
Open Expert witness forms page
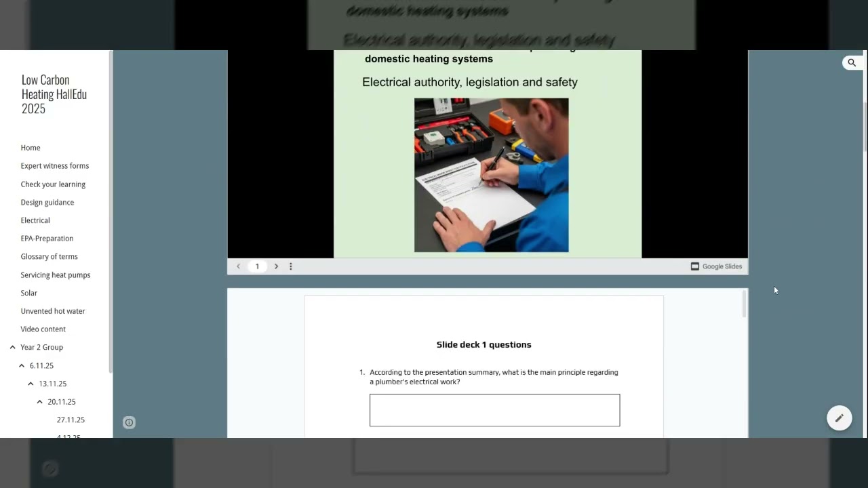coord(55,166)
